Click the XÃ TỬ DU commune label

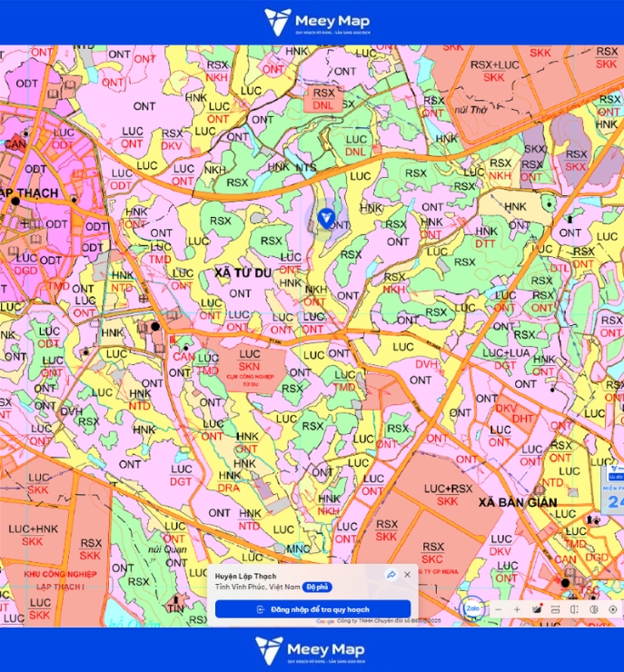click(x=243, y=272)
